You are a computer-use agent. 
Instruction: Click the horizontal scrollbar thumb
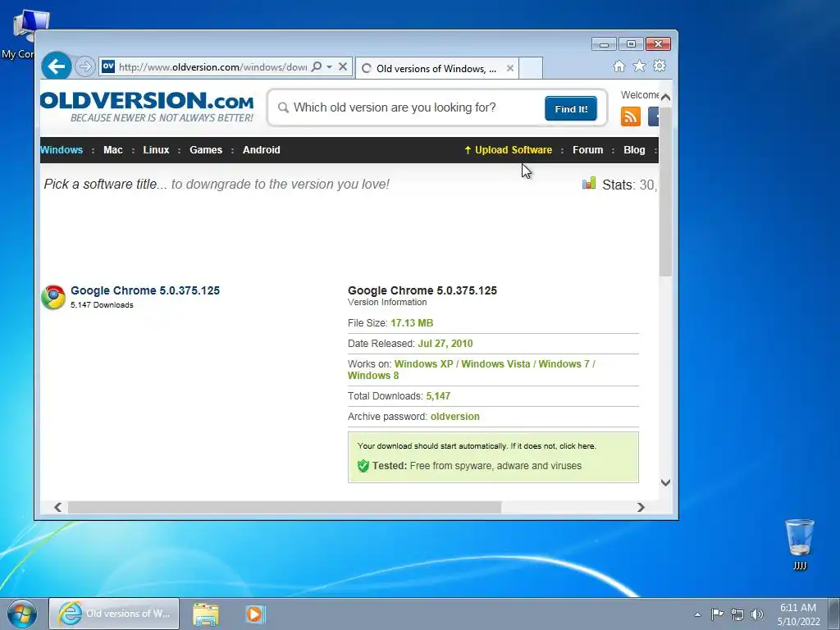pyautogui.click(x=285, y=507)
